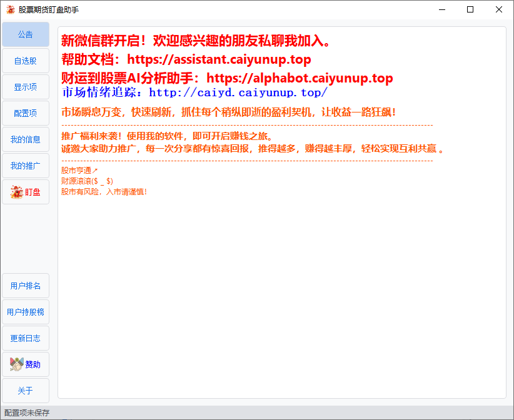Viewport: 514px width, 420px height.
Task: Click the 推广福利来袭 promotion text
Action: (167, 136)
